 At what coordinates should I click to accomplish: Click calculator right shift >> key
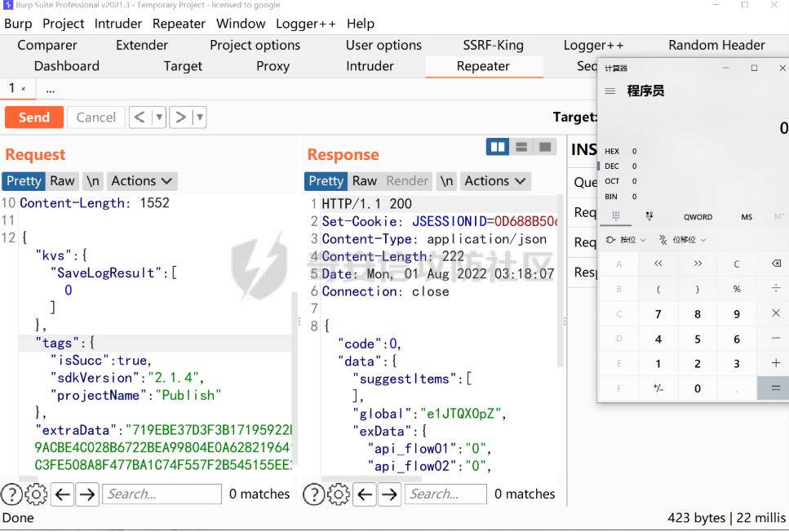click(x=698, y=264)
